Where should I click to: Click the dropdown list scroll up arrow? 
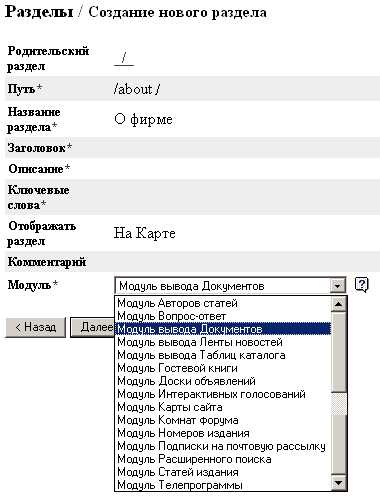pyautogui.click(x=339, y=304)
